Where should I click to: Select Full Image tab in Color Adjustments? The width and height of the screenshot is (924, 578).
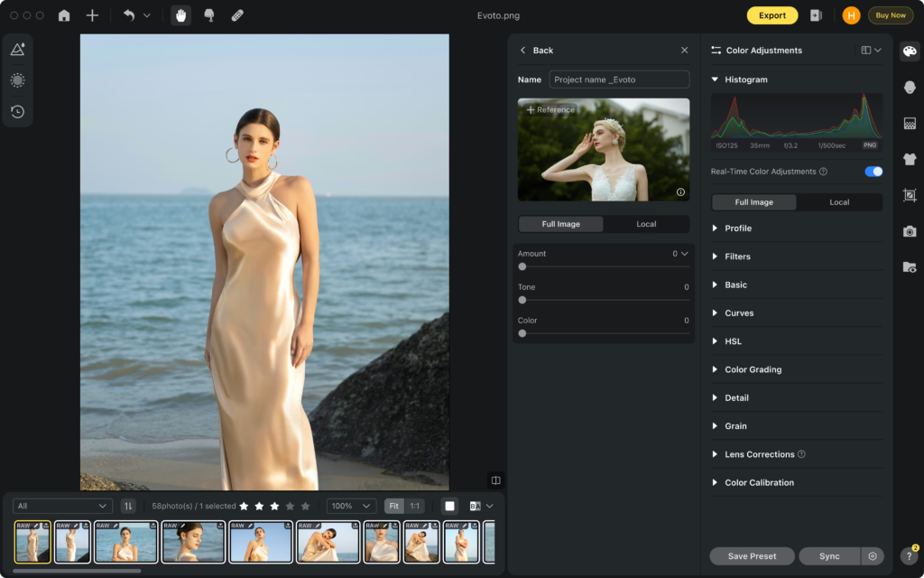pyautogui.click(x=753, y=202)
